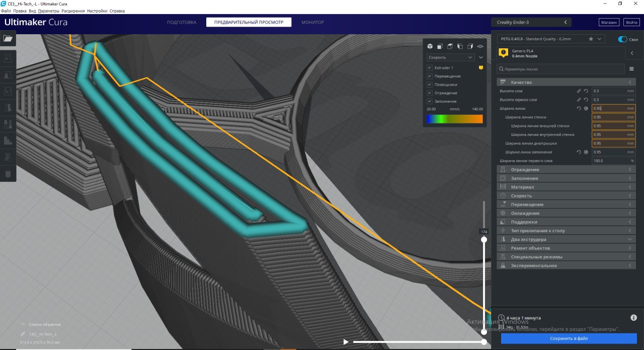Click Ширина линии первого слоя value field
Viewport: 644px width, 350px height.
(613, 161)
